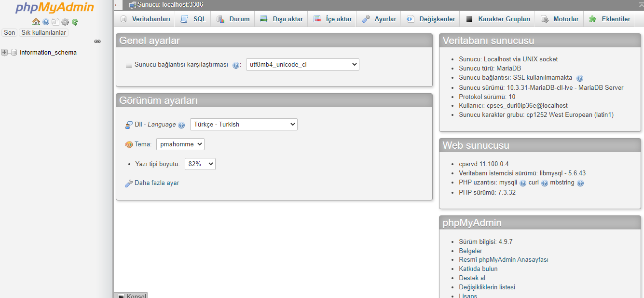Screen dimensions: 644x298
Task: Open the server connection collation dropdown
Action: click(302, 64)
